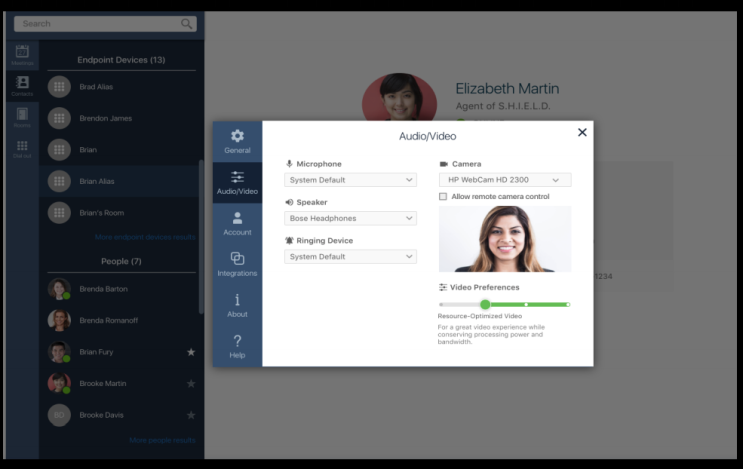Click the Search field
Image resolution: width=743 pixels, height=469 pixels.
(95, 23)
